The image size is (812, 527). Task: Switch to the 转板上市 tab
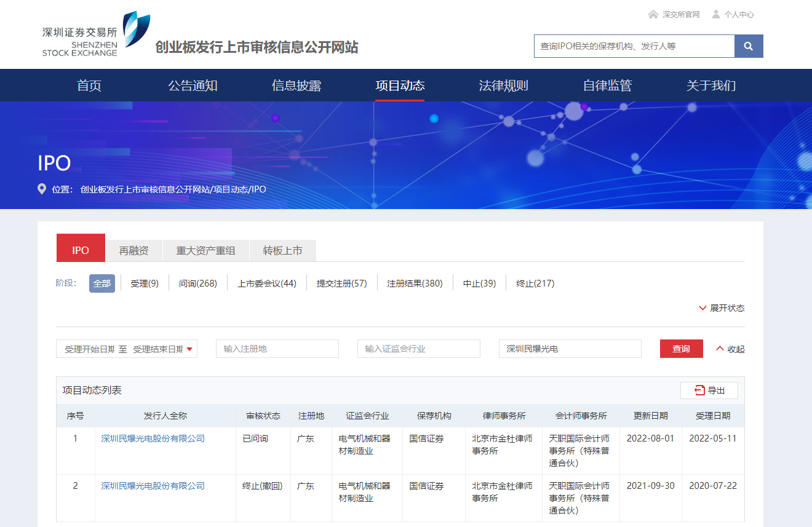(x=283, y=251)
